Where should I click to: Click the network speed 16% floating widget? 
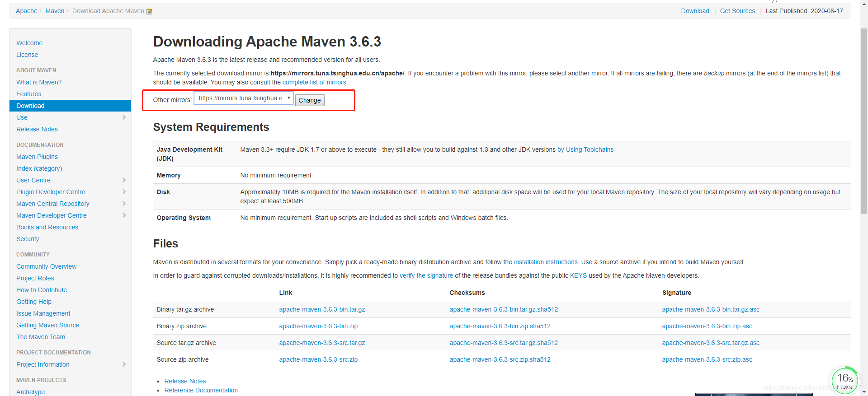[x=844, y=380]
